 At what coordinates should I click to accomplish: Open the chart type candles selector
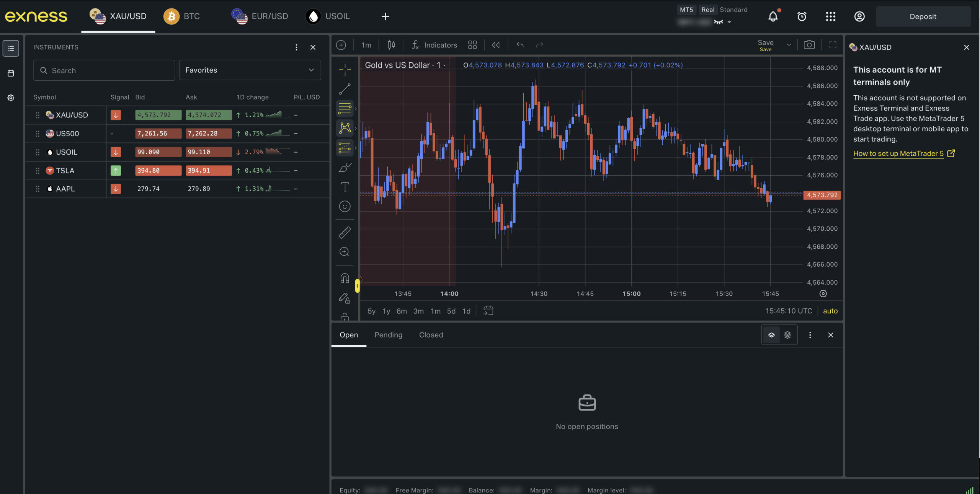[391, 45]
